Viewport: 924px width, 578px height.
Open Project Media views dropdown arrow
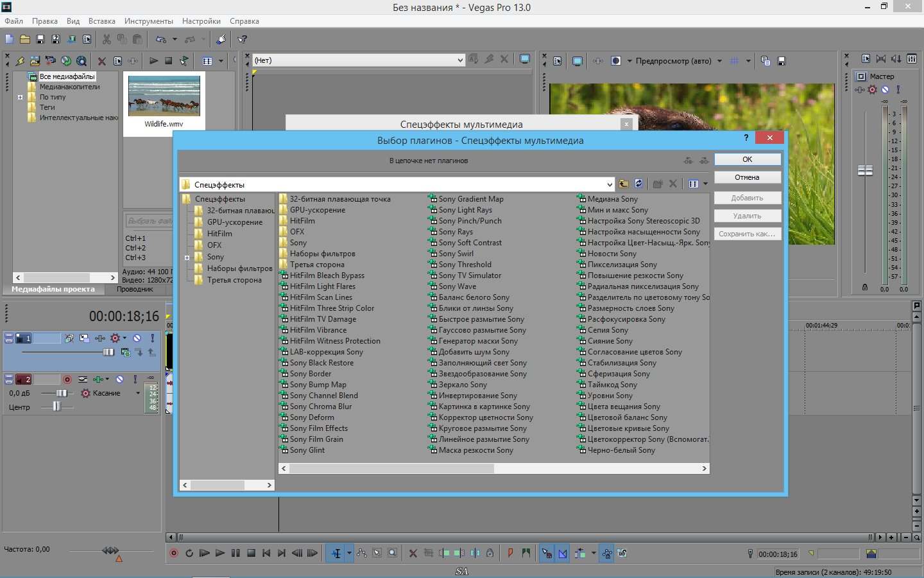point(221,61)
